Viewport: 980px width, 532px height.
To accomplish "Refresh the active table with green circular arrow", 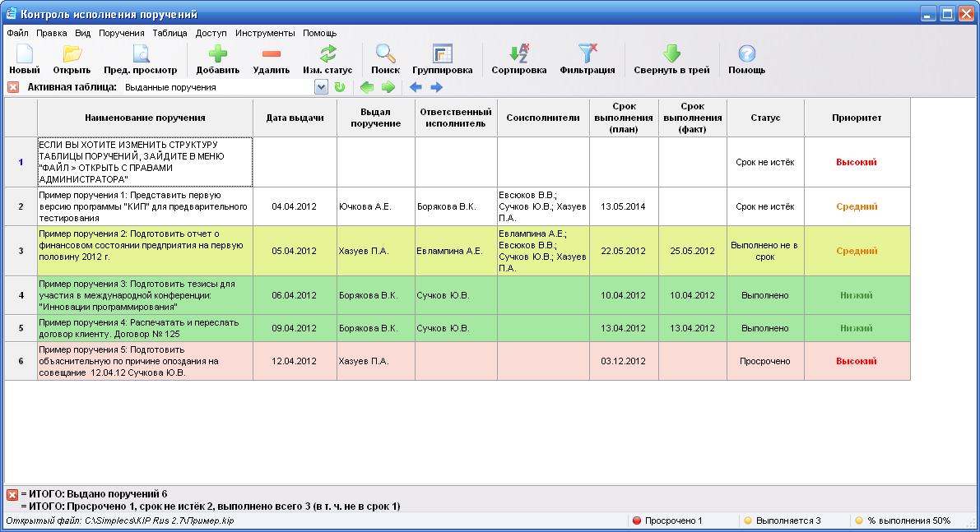I will [x=339, y=87].
